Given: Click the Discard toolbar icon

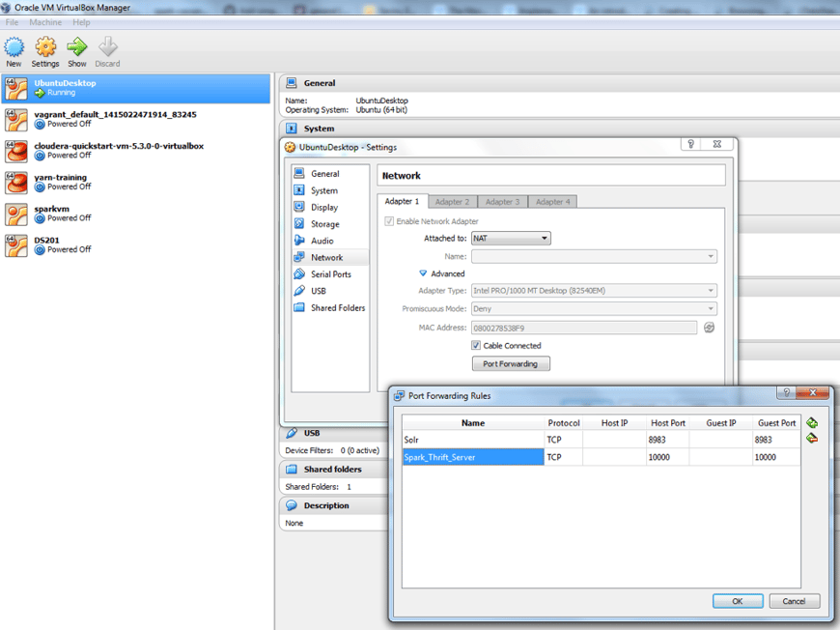Looking at the screenshot, I should [108, 47].
